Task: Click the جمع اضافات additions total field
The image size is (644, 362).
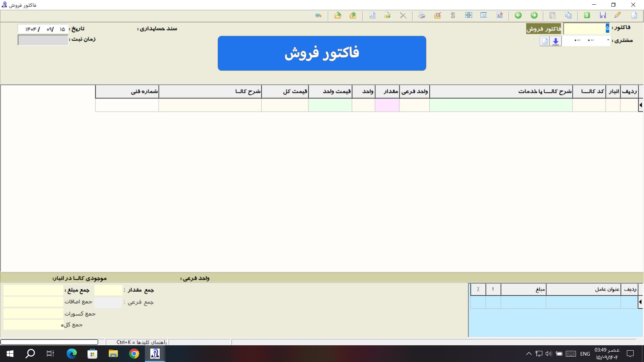Action: pyautogui.click(x=33, y=302)
